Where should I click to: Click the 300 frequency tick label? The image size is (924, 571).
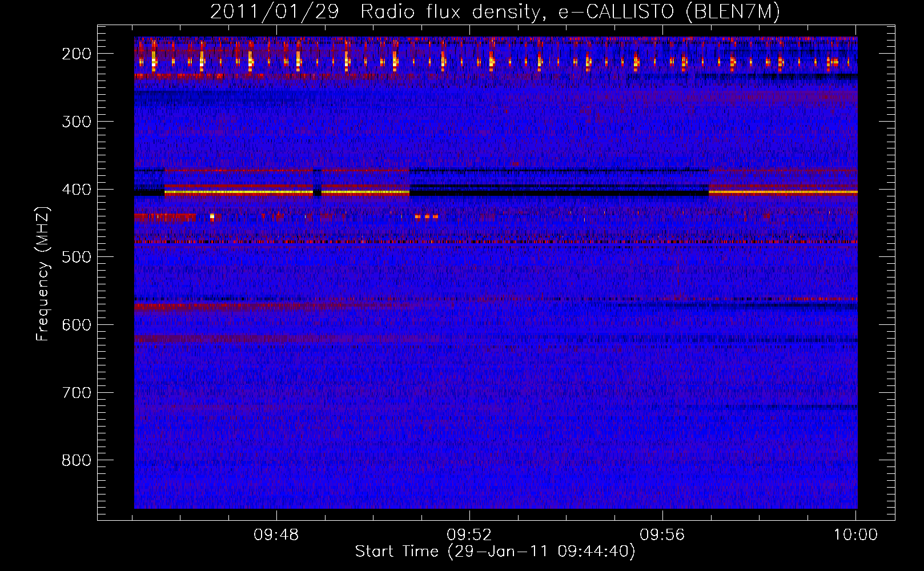[x=77, y=122]
